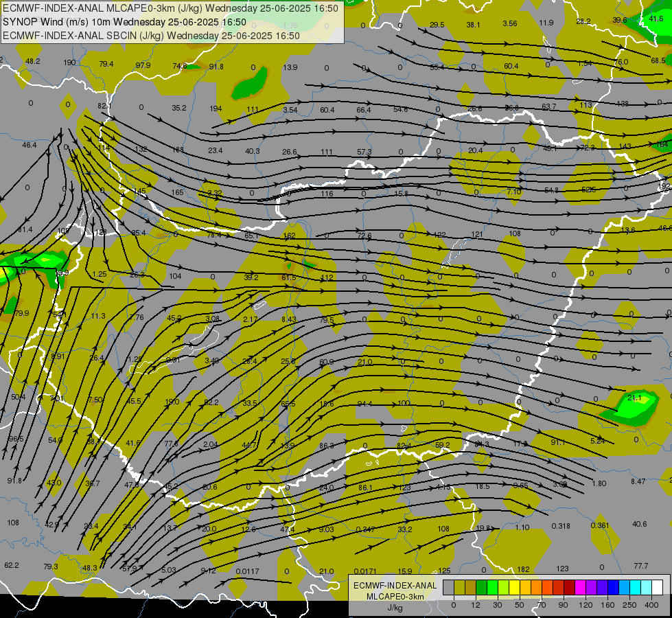Viewport: 672px width, 618px height.
Task: Click the map value 0.0171
Action: point(366,571)
